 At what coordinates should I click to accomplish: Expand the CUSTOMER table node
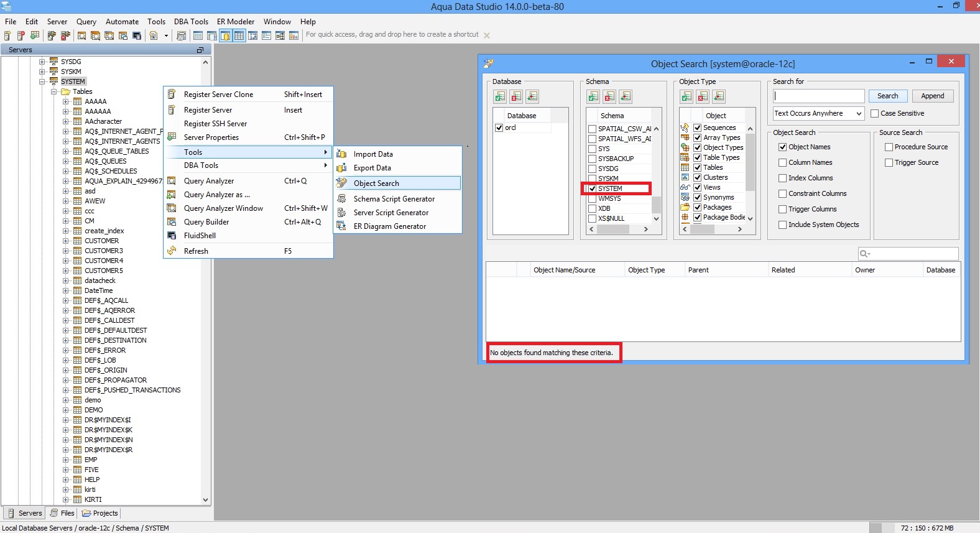tap(66, 241)
